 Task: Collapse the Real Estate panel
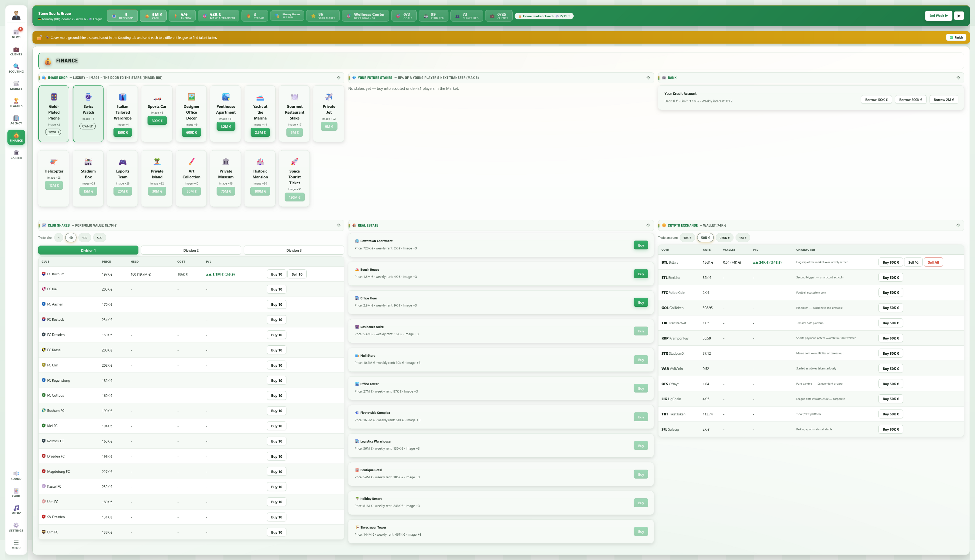[648, 225]
